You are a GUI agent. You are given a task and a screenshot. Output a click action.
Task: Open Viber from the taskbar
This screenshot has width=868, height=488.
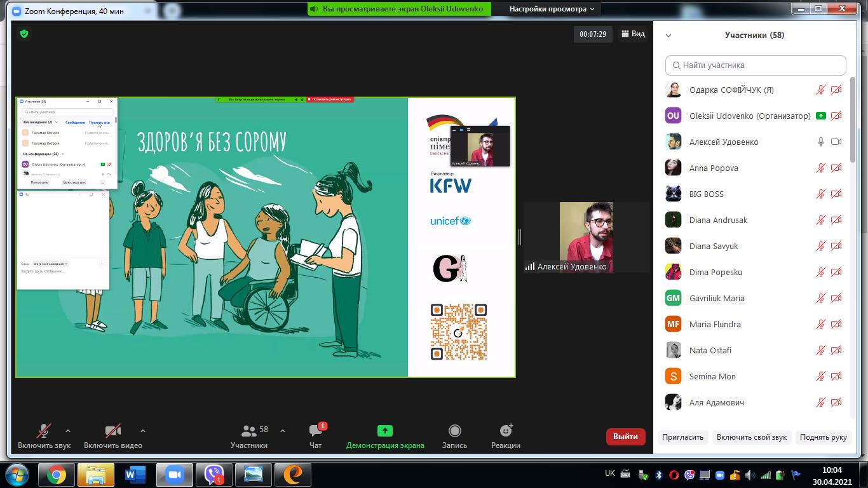[x=214, y=475]
